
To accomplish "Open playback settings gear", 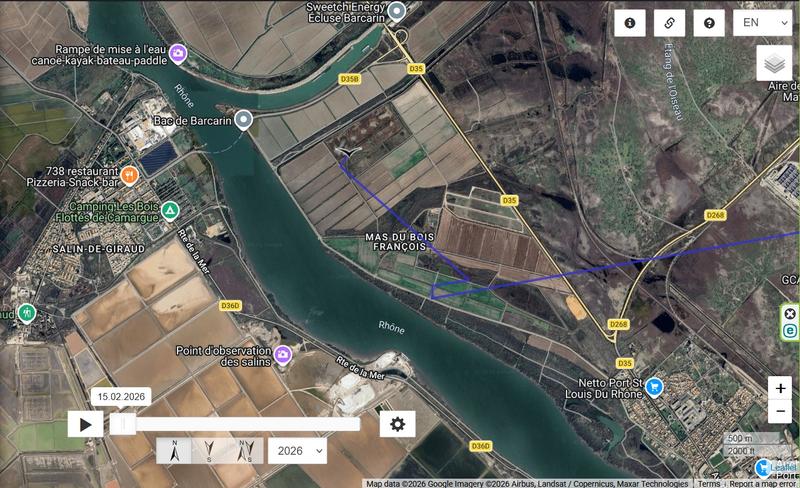I will tap(397, 424).
